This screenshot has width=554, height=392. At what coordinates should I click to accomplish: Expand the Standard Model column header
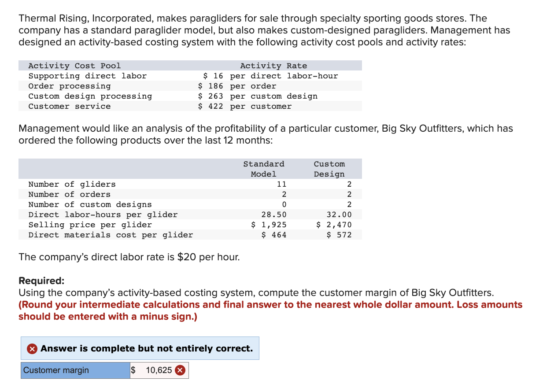pos(263,169)
